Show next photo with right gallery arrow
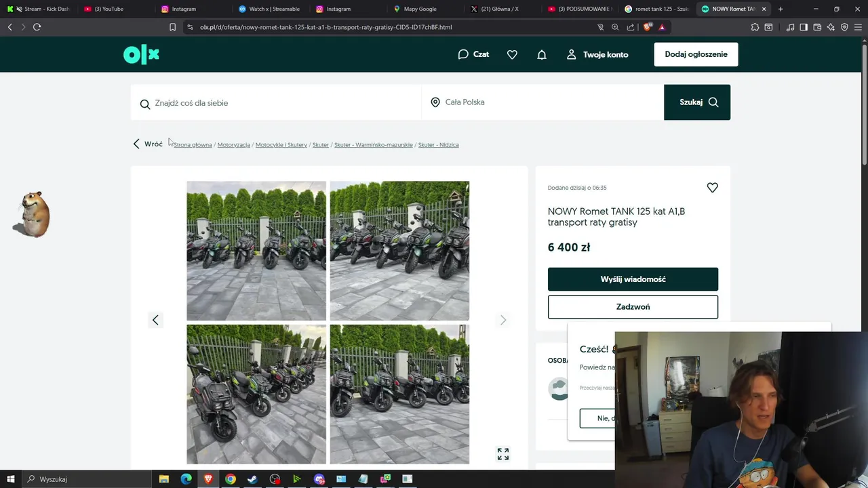The image size is (868, 488). 503,320
